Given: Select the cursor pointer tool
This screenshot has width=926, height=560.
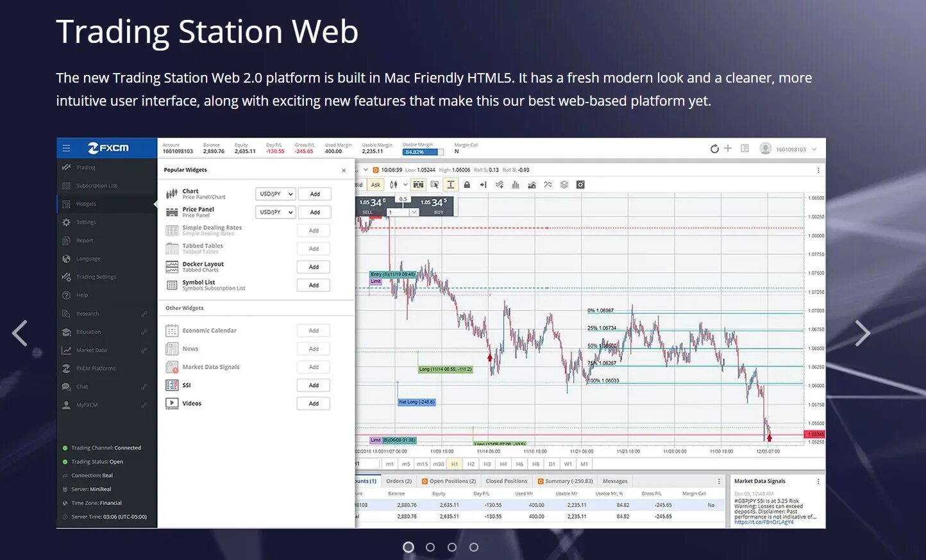Looking at the screenshot, I should pos(435,185).
